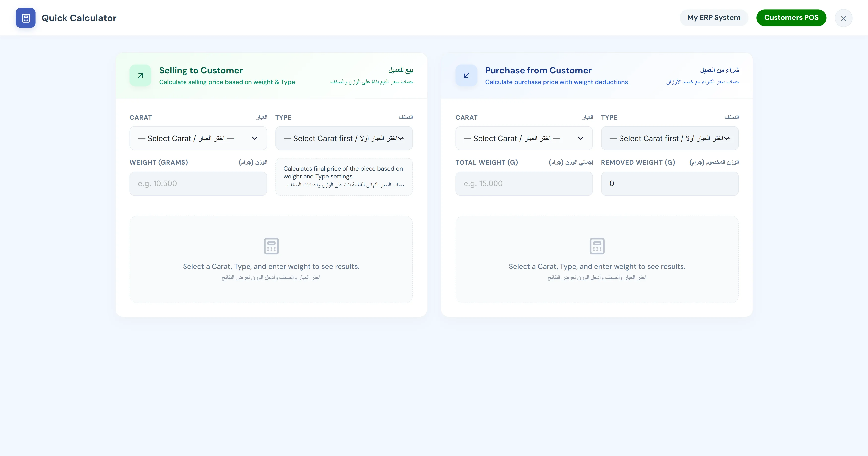Open the Purchase Type dropdown
The image size is (868, 456).
670,138
